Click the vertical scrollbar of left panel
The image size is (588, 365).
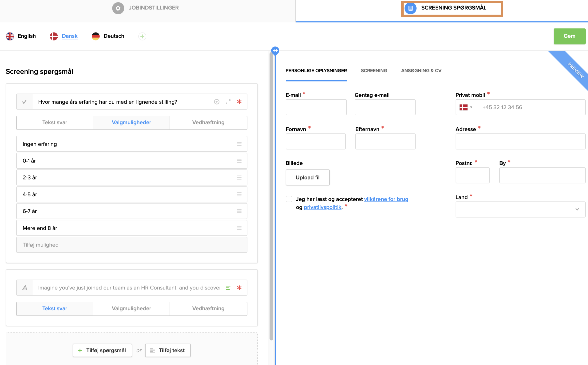click(271, 193)
